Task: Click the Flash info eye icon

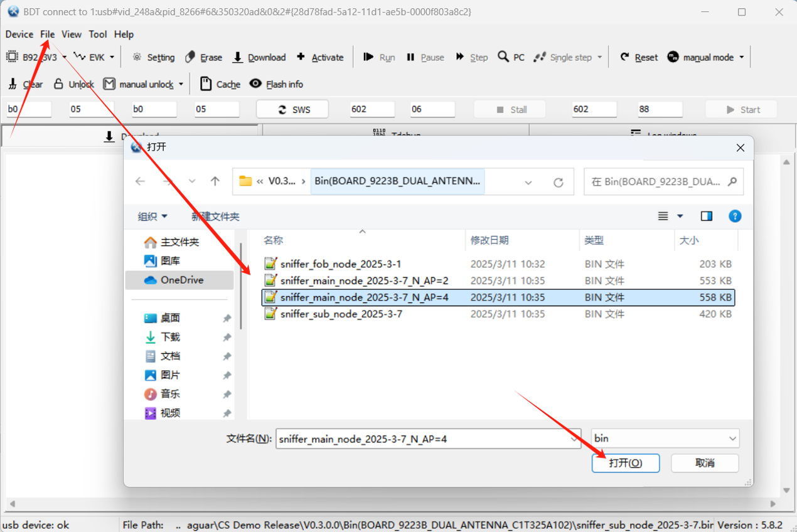Action: pos(255,84)
